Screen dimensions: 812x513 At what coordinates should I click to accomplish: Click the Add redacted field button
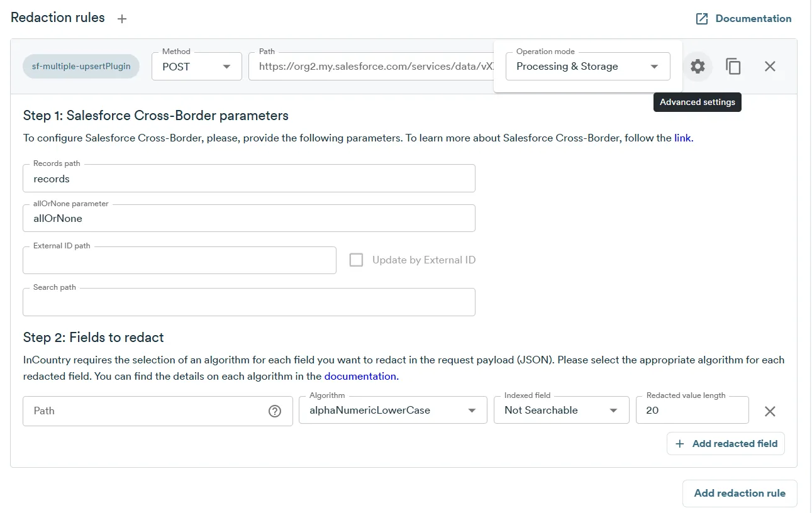coord(726,444)
